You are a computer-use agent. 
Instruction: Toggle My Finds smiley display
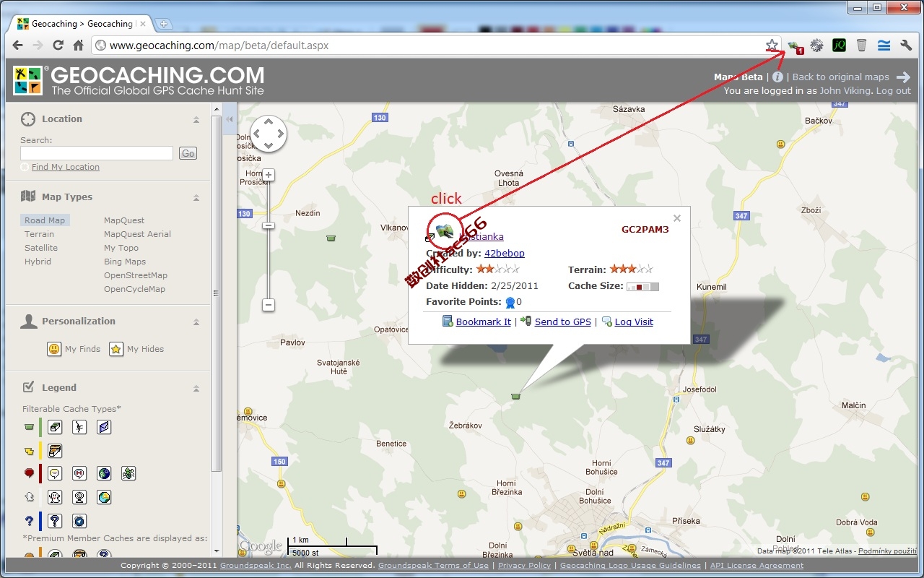click(x=54, y=349)
